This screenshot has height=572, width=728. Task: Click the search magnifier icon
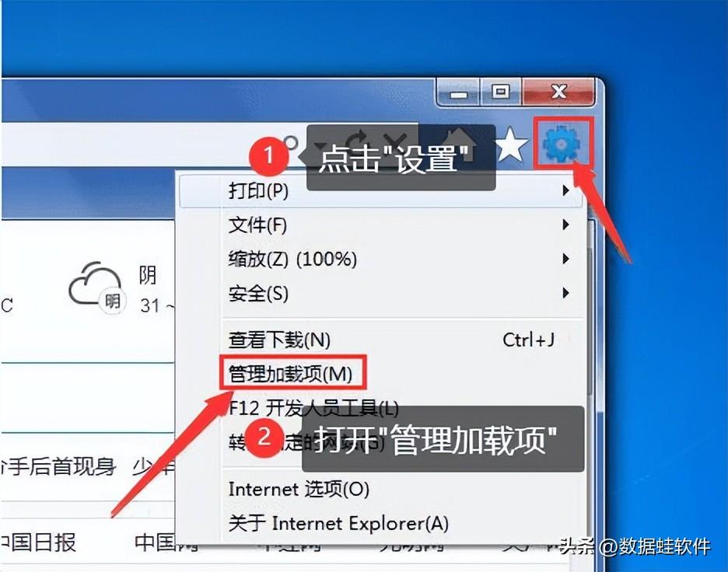(290, 143)
